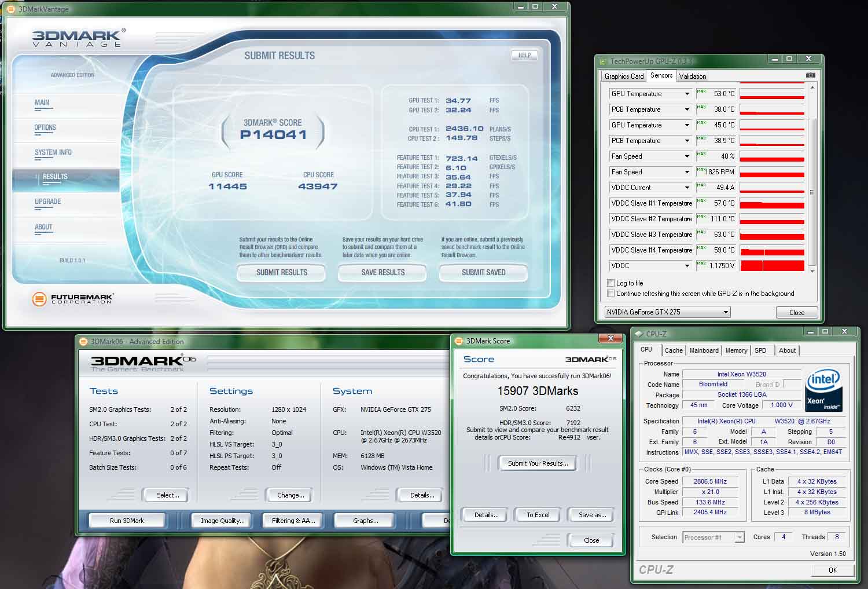Click the GPU-Z title bar chip icon
The image size is (868, 589).
(x=604, y=61)
